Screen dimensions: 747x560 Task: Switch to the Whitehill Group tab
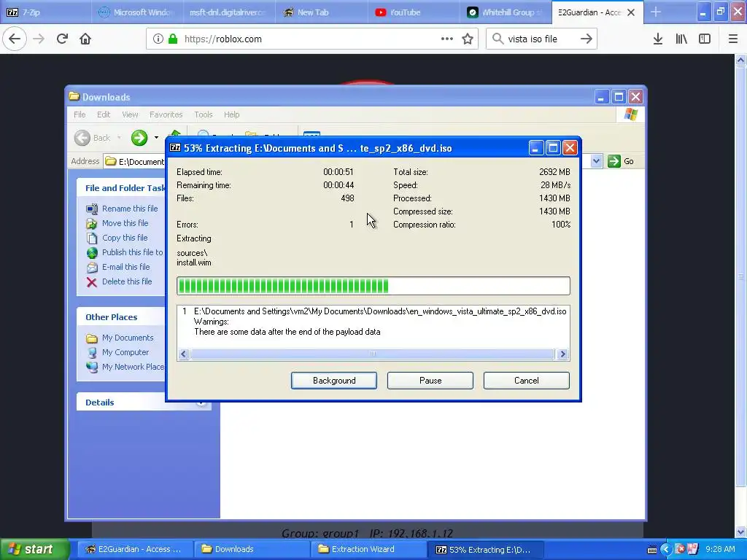point(505,12)
